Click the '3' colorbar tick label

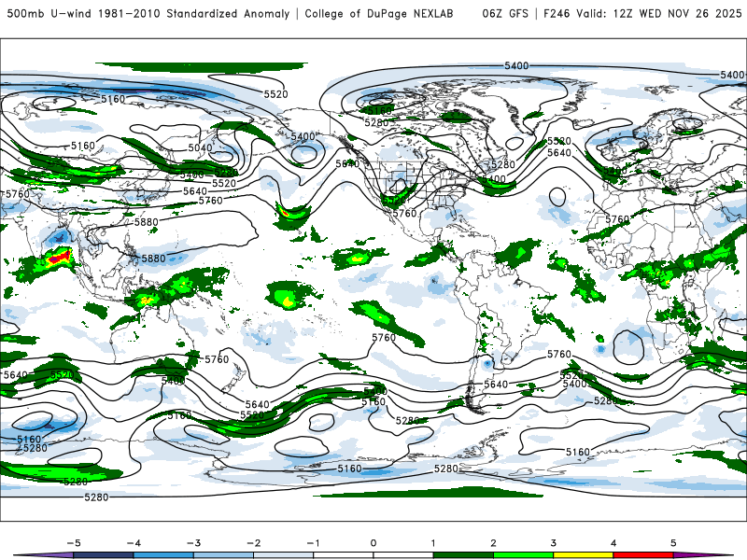[x=553, y=543]
